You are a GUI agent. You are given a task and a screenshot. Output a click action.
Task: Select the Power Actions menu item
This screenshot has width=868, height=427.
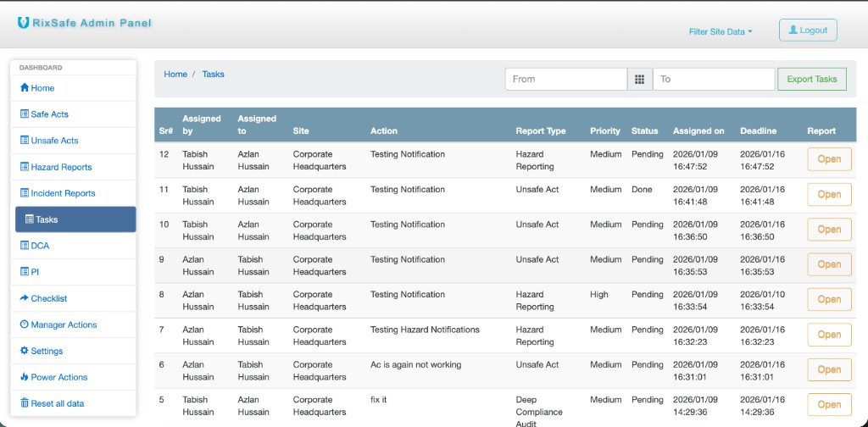tap(73, 377)
